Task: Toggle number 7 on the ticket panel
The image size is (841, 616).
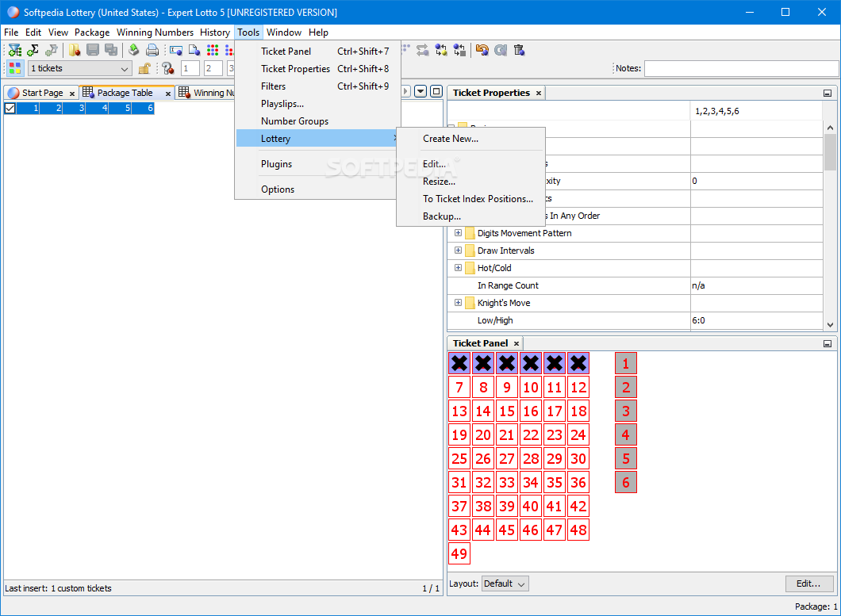Action: (459, 387)
